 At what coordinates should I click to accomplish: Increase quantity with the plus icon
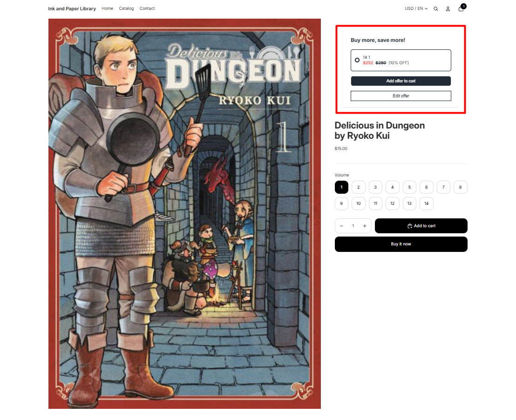click(365, 226)
